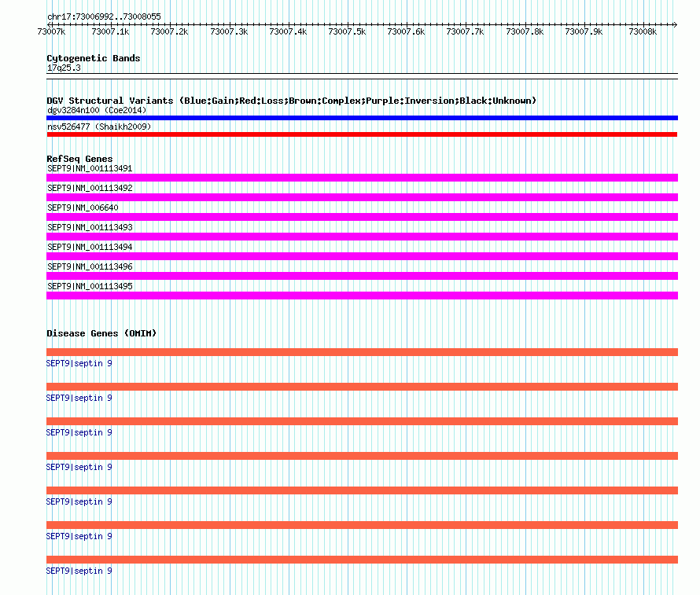
Task: Click the DGV Structural Variants track title
Action: pyautogui.click(x=292, y=101)
